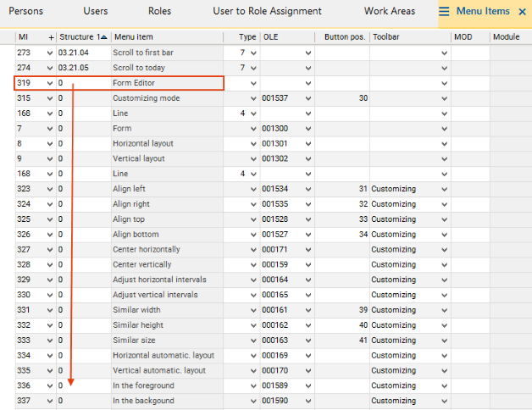The height and width of the screenshot is (410, 532).
Task: Go to User to Role Assignment tab
Action: click(267, 12)
